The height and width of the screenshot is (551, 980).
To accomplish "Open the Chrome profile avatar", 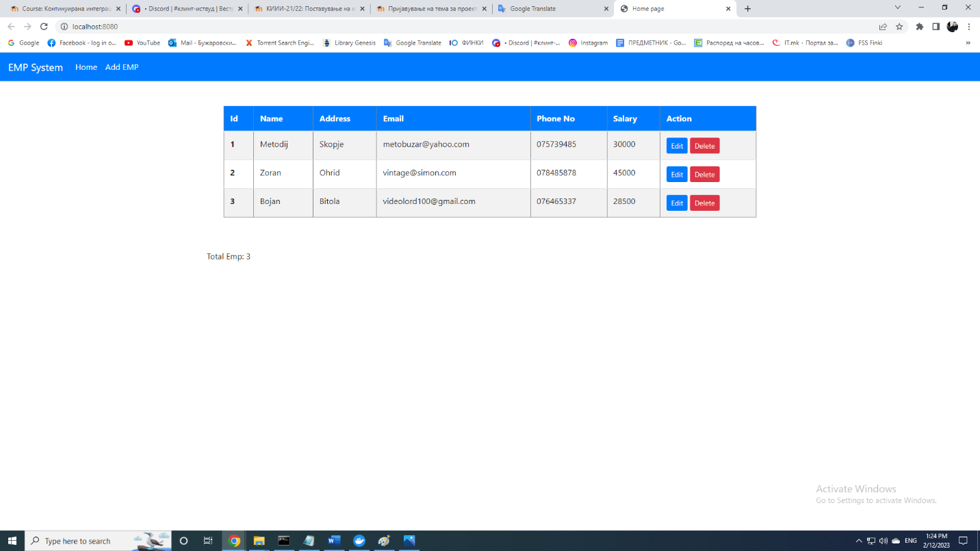I will (953, 27).
